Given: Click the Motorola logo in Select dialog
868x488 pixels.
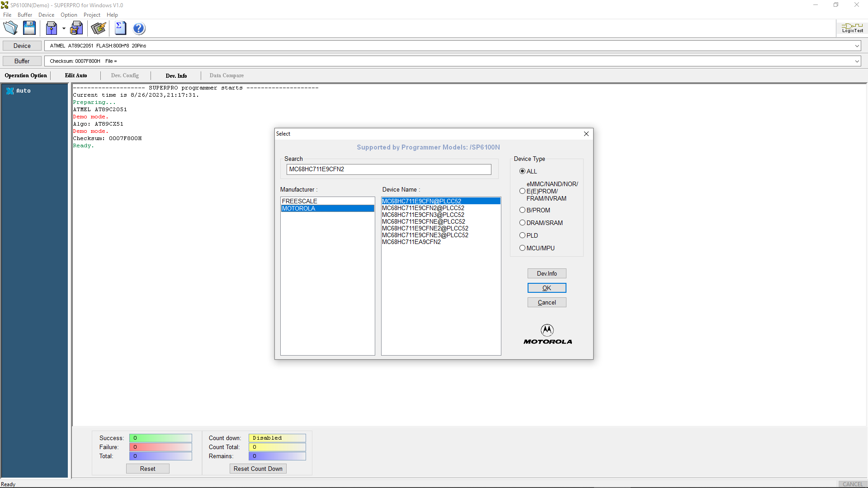Looking at the screenshot, I should (x=547, y=334).
